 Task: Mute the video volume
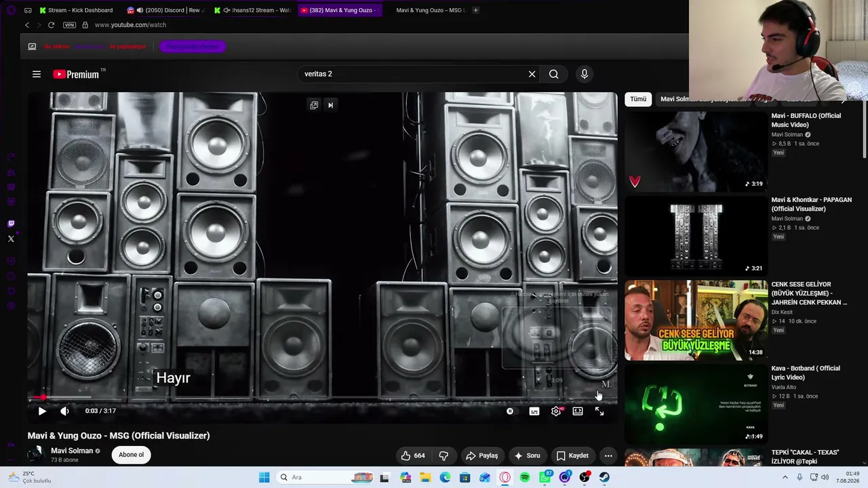tap(64, 411)
